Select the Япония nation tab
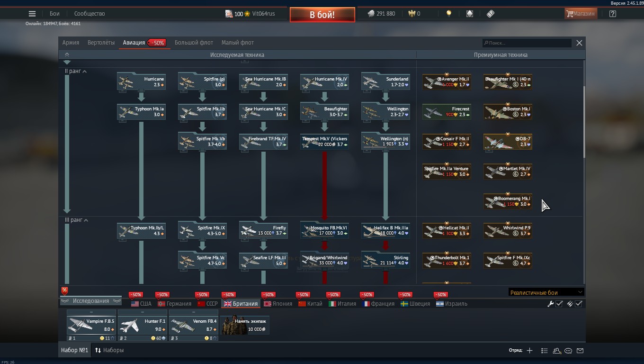Image resolution: width=644 pixels, height=364 pixels. 278,304
